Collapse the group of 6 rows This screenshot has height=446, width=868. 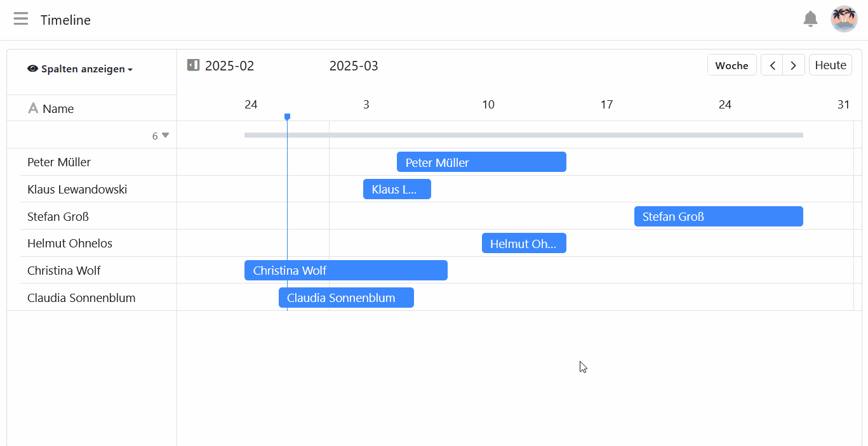click(165, 135)
